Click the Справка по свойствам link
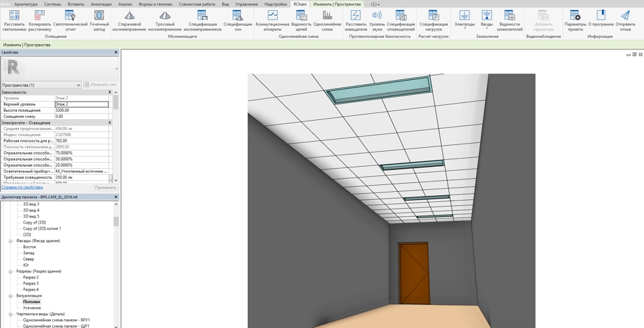644x328 pixels. point(22,188)
